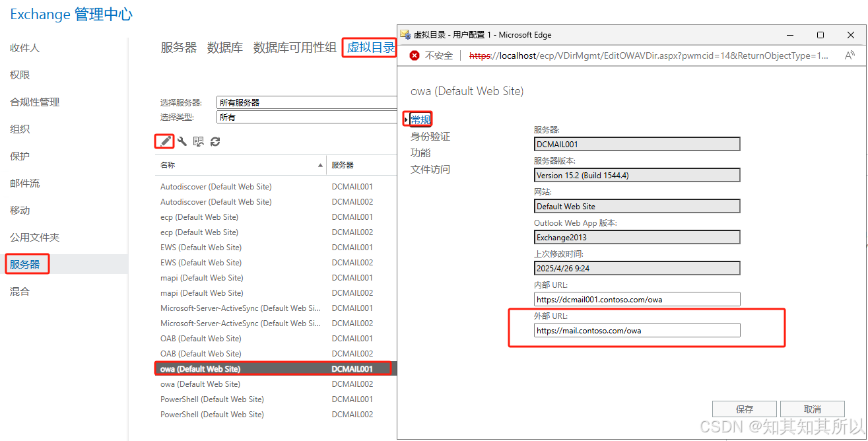Open 混合 in the left navigation
Viewport: 868px width, 441px height.
pyautogui.click(x=20, y=292)
